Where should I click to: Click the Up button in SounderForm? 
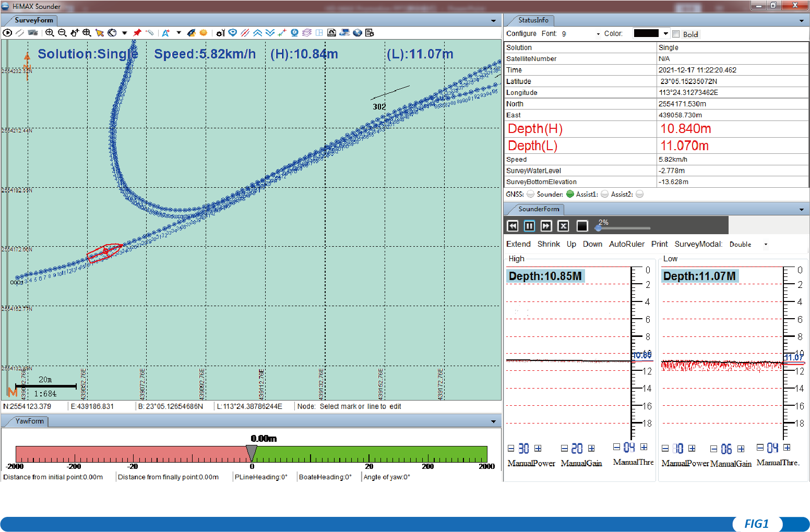[x=571, y=244]
